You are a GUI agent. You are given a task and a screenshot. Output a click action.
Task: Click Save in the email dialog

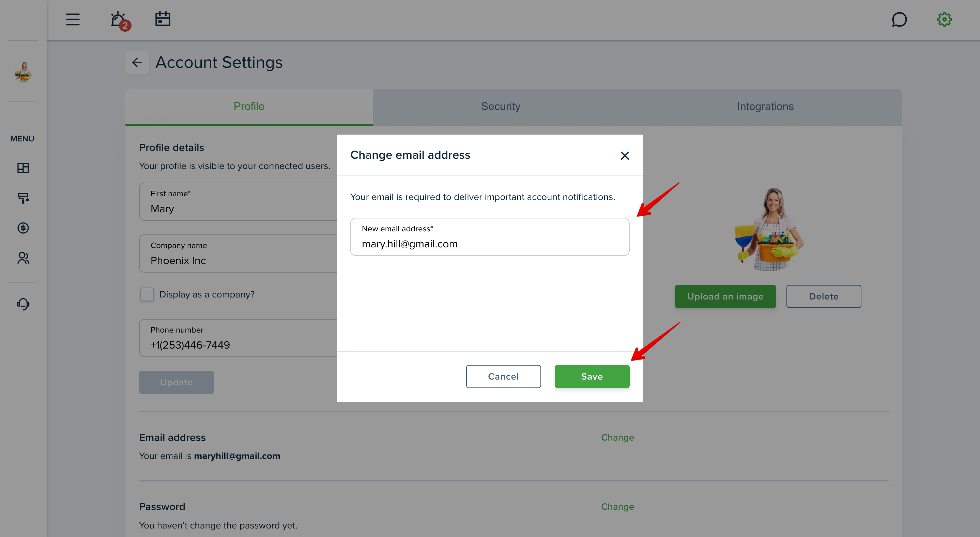point(592,377)
